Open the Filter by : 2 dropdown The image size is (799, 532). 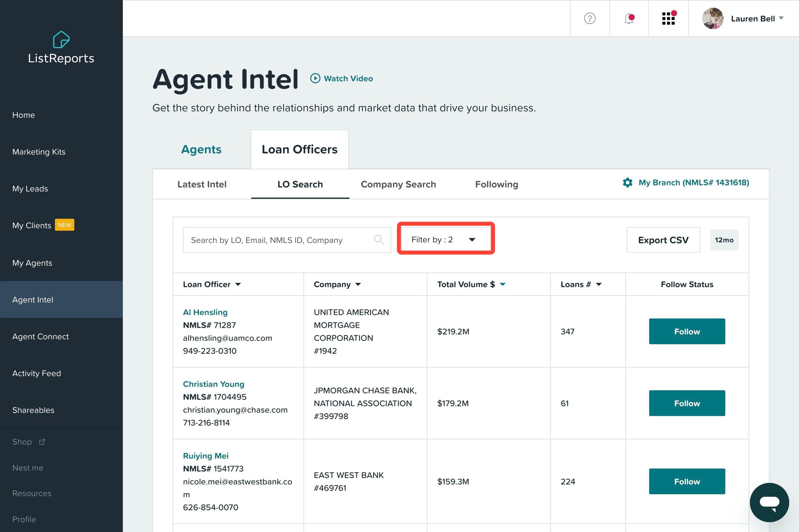pos(446,240)
